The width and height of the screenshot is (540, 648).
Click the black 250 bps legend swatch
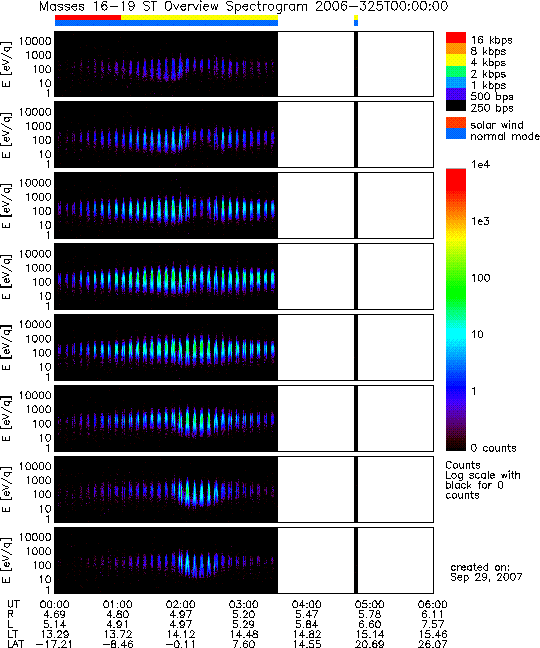coord(456,105)
